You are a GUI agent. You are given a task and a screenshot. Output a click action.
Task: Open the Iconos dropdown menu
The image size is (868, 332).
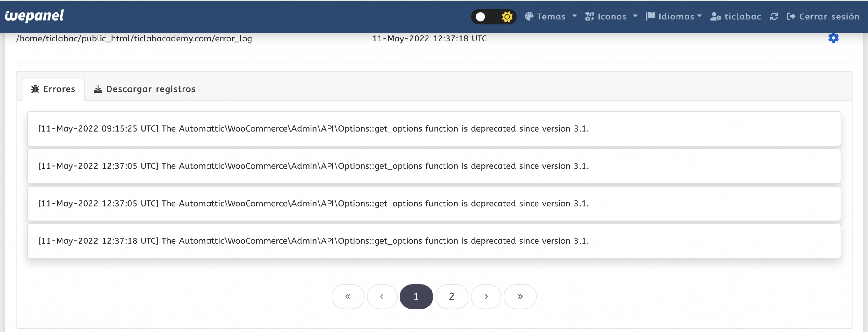pos(611,17)
